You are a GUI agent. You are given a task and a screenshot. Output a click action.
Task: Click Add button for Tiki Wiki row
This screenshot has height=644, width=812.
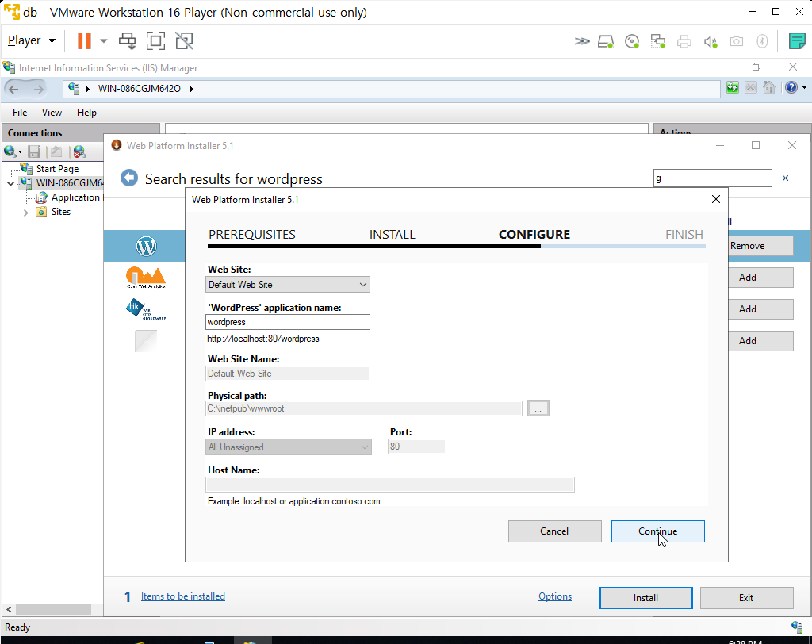click(760, 309)
